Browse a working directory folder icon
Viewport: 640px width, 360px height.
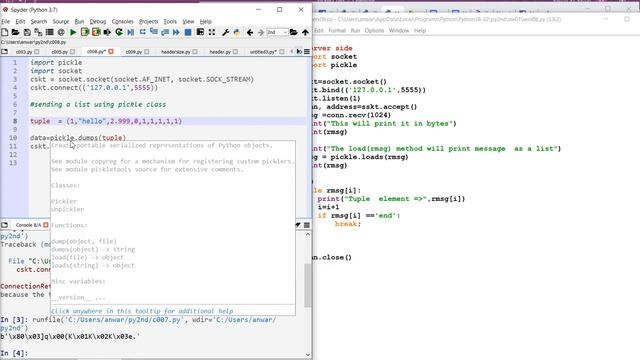coord(293,32)
